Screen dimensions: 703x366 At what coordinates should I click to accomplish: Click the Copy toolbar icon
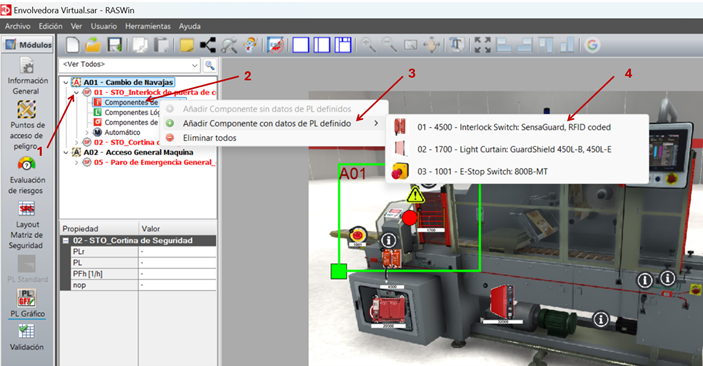coord(140,45)
